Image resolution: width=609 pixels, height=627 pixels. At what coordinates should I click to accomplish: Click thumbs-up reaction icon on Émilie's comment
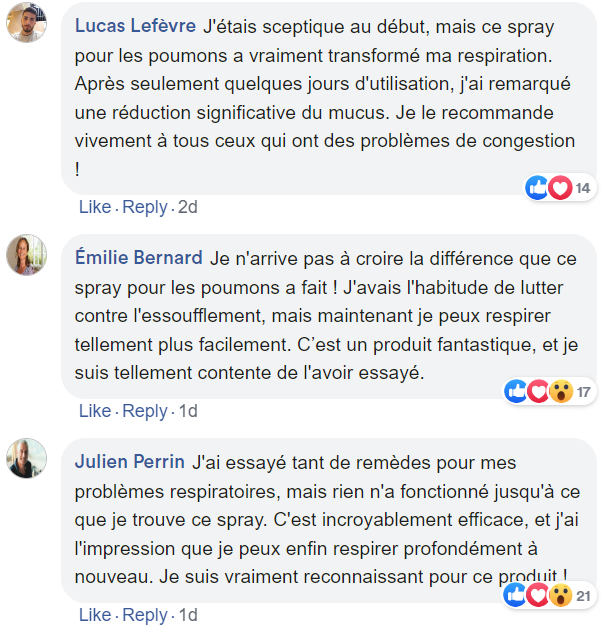coord(517,392)
